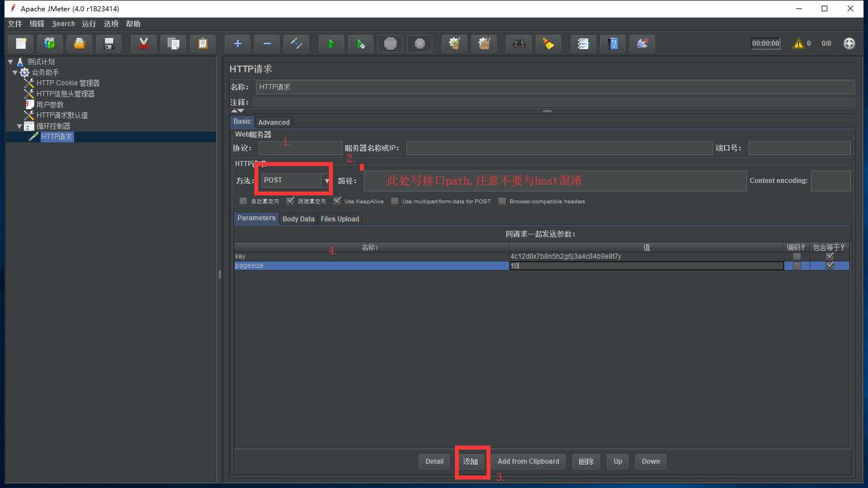Image resolution: width=868 pixels, height=488 pixels.
Task: Open the 文件 menu
Action: [x=15, y=24]
